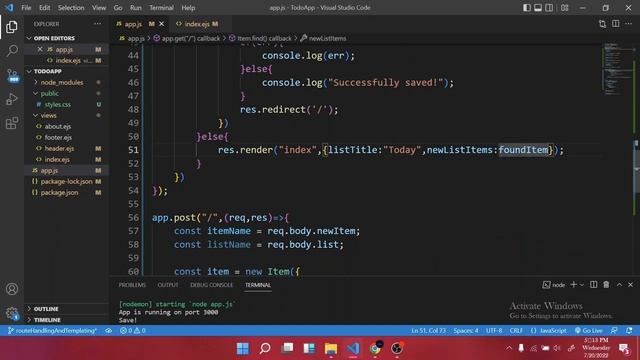Change encoding via UTF-8 status item
Screen dimensions: 640x360
pos(494,331)
